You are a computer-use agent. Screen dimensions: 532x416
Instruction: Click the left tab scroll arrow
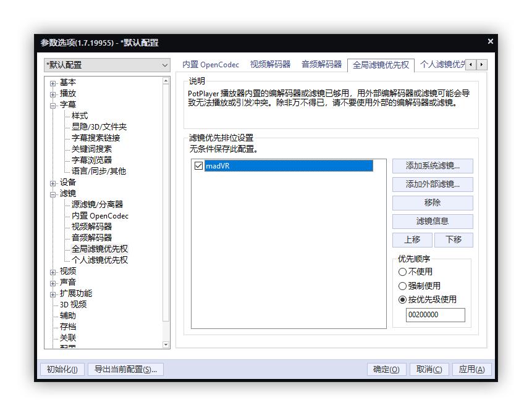click(x=470, y=64)
